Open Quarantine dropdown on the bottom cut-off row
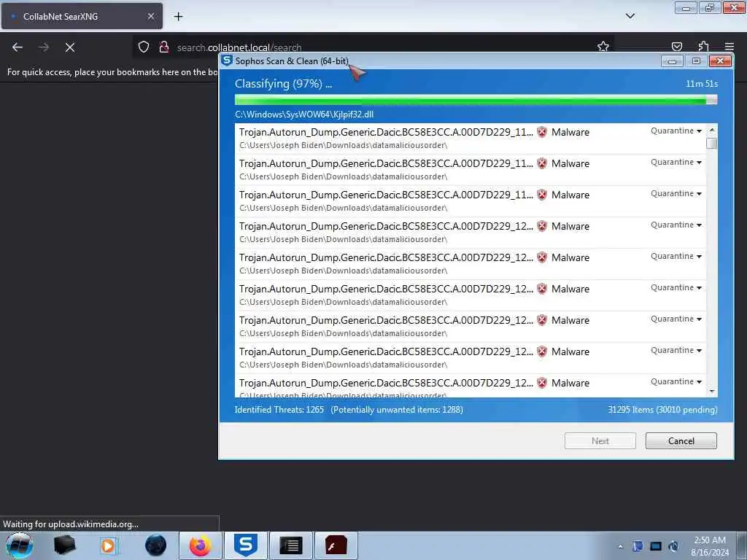747x560 pixels. pos(676,381)
